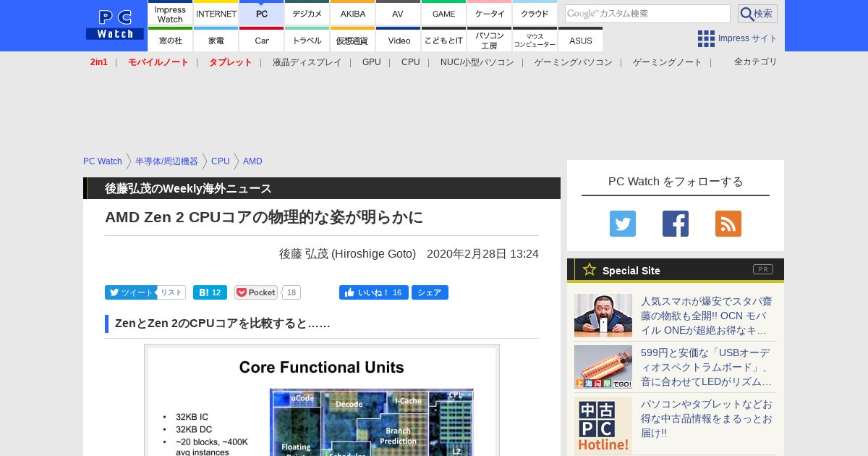Open the こどもとIT tab
The image size is (868, 456).
point(443,40)
